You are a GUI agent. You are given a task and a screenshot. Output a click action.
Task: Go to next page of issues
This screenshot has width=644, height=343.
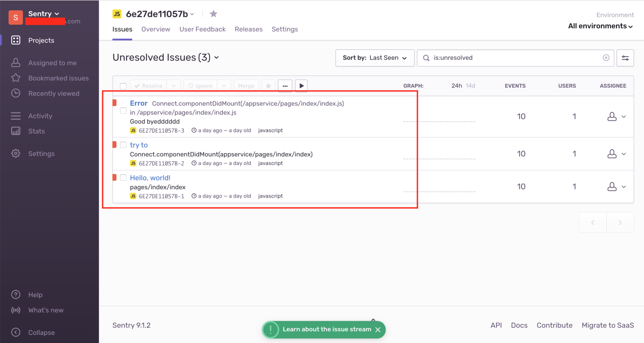click(x=620, y=222)
